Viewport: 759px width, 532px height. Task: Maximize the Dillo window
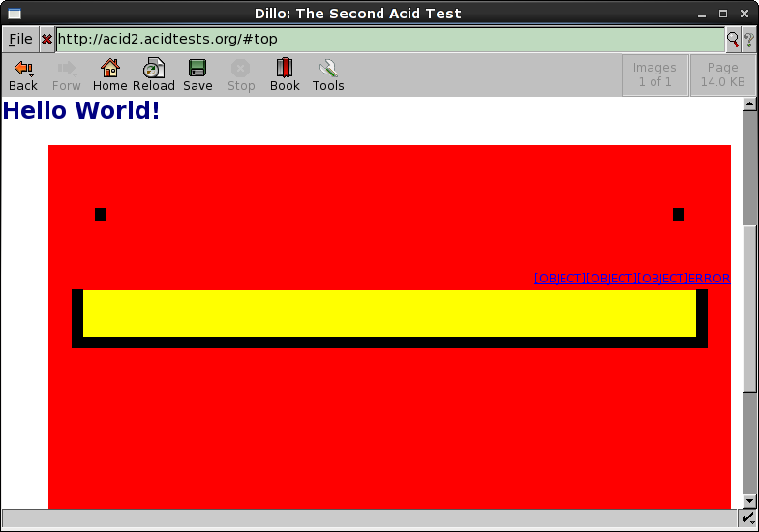click(723, 14)
